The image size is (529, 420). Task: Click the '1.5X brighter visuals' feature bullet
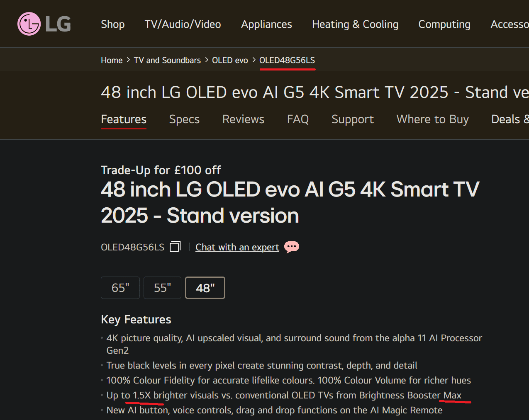[284, 395]
